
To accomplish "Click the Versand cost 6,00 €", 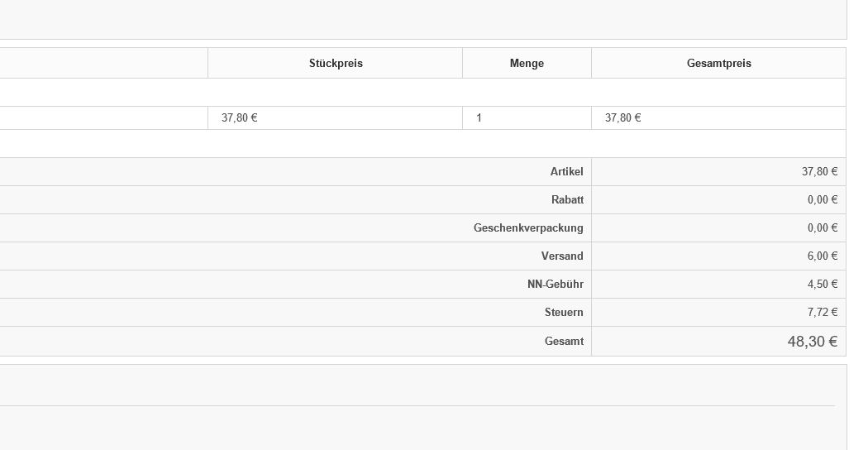I will pyautogui.click(x=822, y=256).
